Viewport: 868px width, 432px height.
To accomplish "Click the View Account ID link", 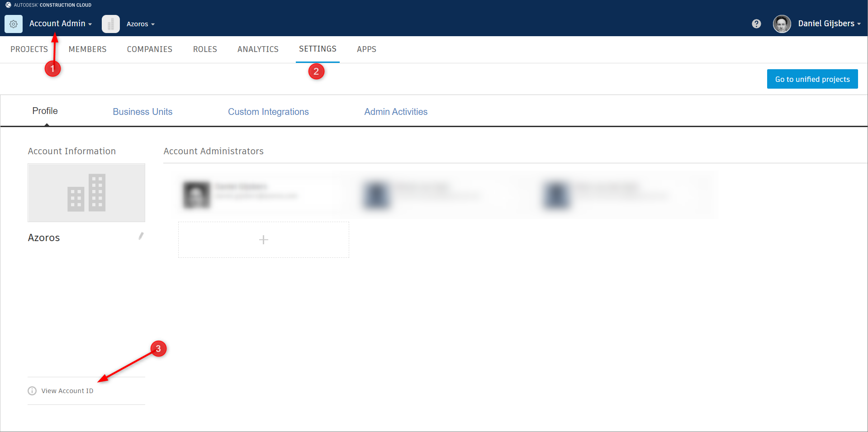I will [x=67, y=390].
